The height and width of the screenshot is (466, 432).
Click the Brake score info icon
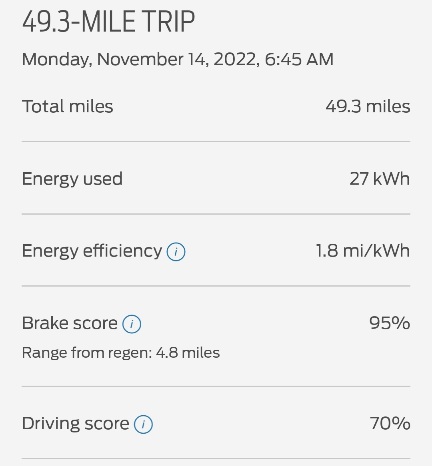(132, 324)
